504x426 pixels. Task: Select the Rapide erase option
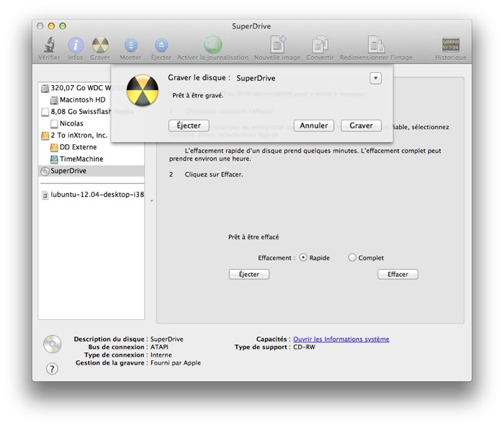point(303,258)
